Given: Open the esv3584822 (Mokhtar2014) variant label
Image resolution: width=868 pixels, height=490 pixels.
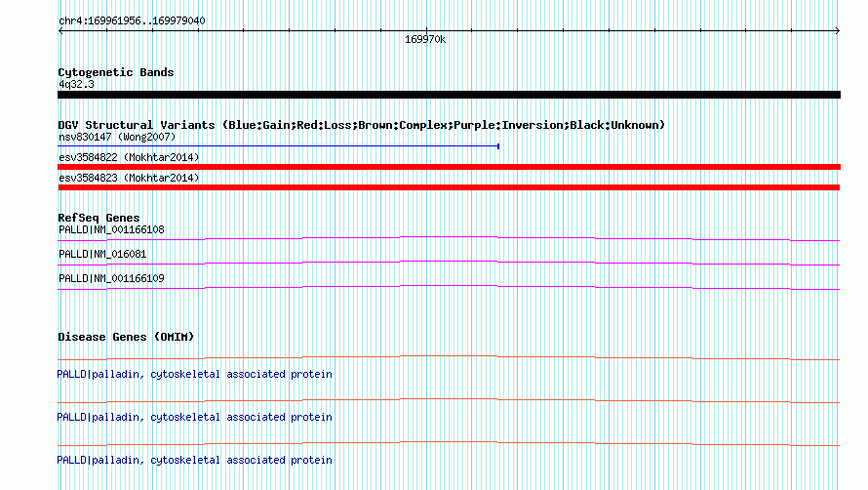Looking at the screenshot, I should [129, 157].
